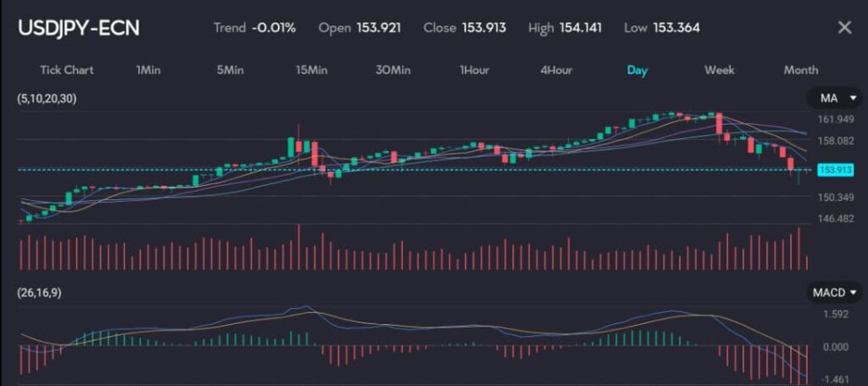Click the active Day timeframe tab
This screenshot has height=386, width=868.
click(x=637, y=70)
